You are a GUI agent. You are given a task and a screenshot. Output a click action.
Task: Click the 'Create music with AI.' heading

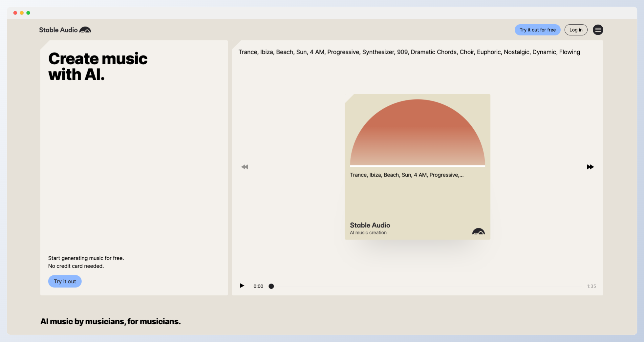tap(98, 66)
